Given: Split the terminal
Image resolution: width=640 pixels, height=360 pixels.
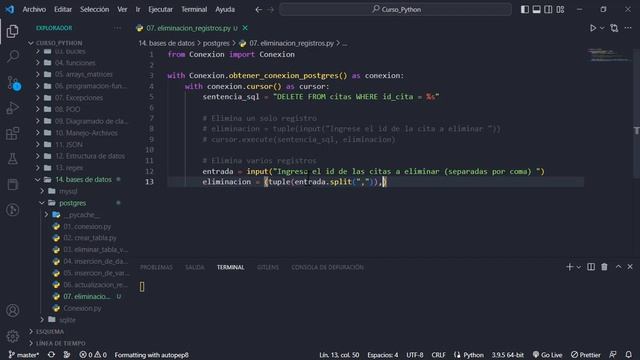Looking at the screenshot, I should pyautogui.click(x=591, y=267).
